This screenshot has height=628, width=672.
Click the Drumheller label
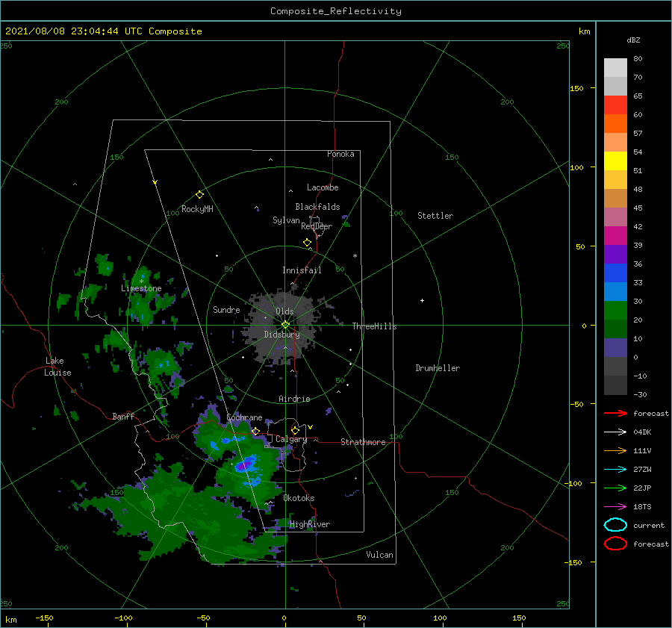pyautogui.click(x=438, y=368)
